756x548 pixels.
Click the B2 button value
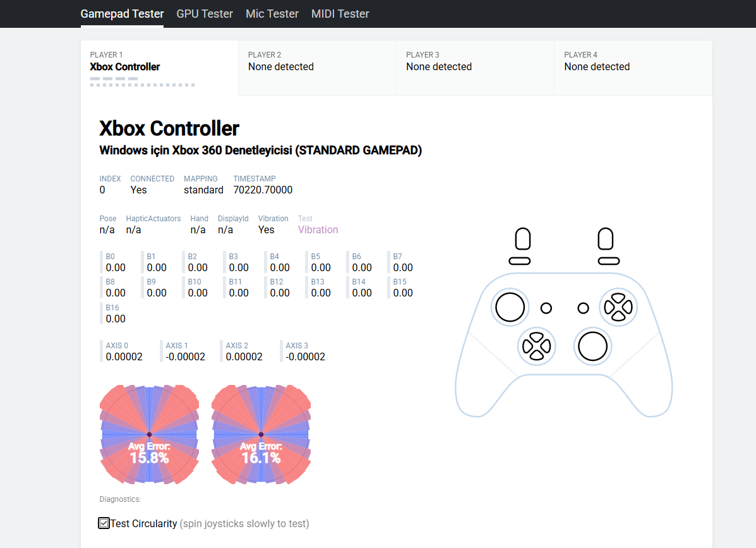coord(198,268)
